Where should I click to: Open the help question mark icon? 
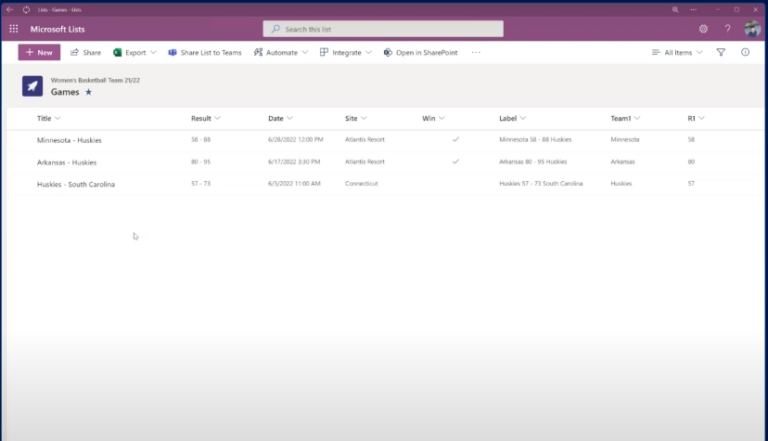pos(727,29)
